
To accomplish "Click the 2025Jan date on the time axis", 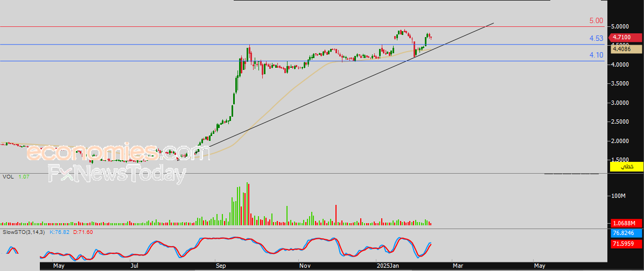I will [389, 266].
